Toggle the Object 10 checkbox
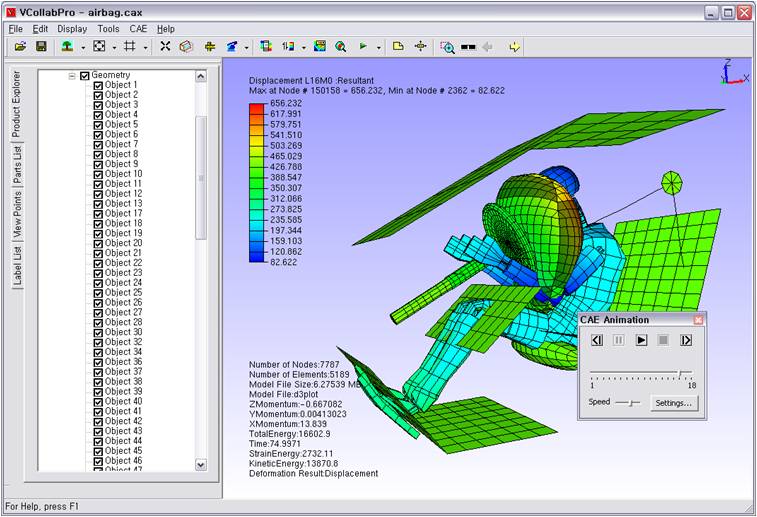This screenshot has height=517, width=757. pos(98,174)
